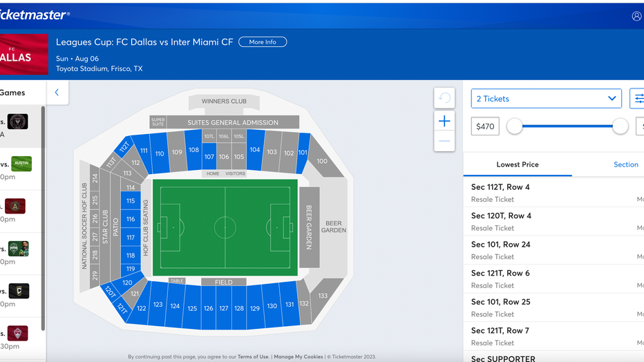Collapse the games sidebar with the chevron
644x362 pixels.
coord(57,93)
